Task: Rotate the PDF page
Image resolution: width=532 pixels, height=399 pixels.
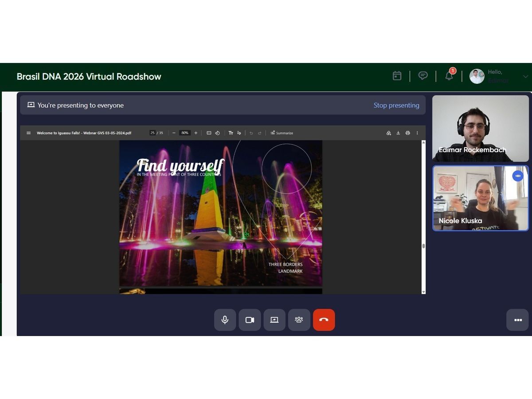Action: pos(218,133)
